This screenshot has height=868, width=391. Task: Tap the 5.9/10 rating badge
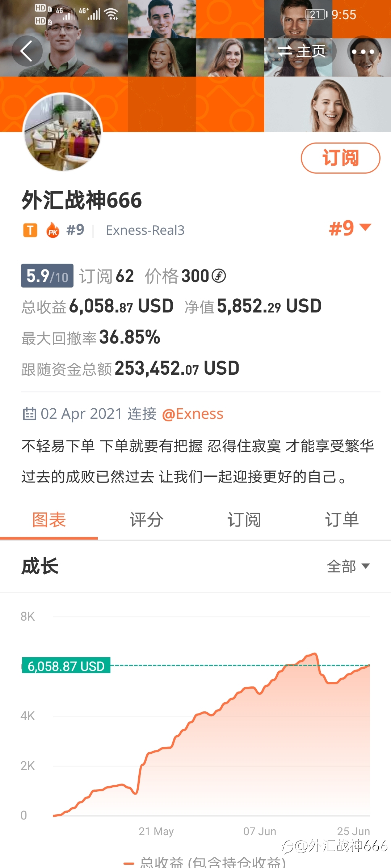[x=47, y=276]
